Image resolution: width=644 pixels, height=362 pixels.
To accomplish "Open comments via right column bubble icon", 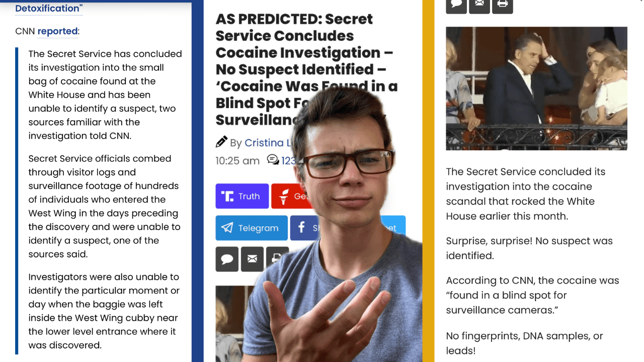I will [x=456, y=5].
